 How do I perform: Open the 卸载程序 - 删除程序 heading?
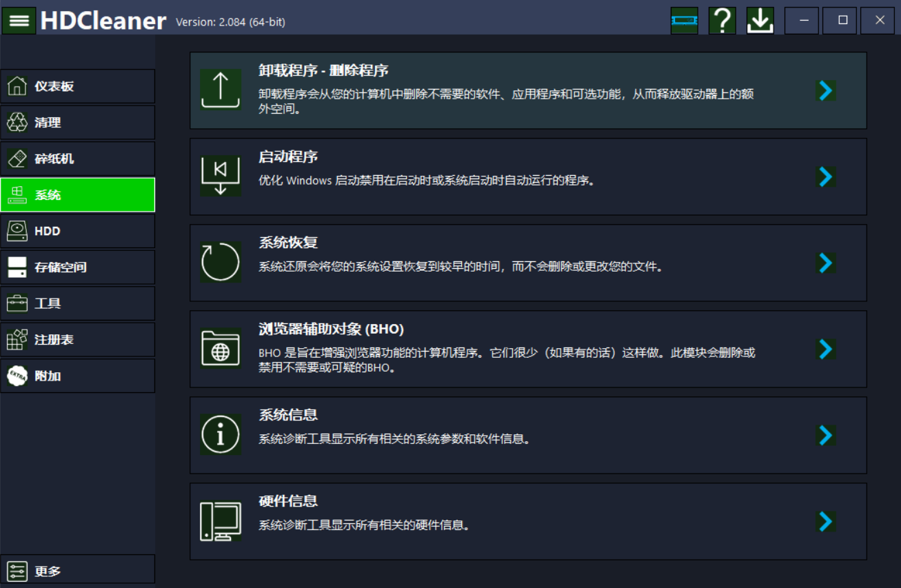[323, 70]
